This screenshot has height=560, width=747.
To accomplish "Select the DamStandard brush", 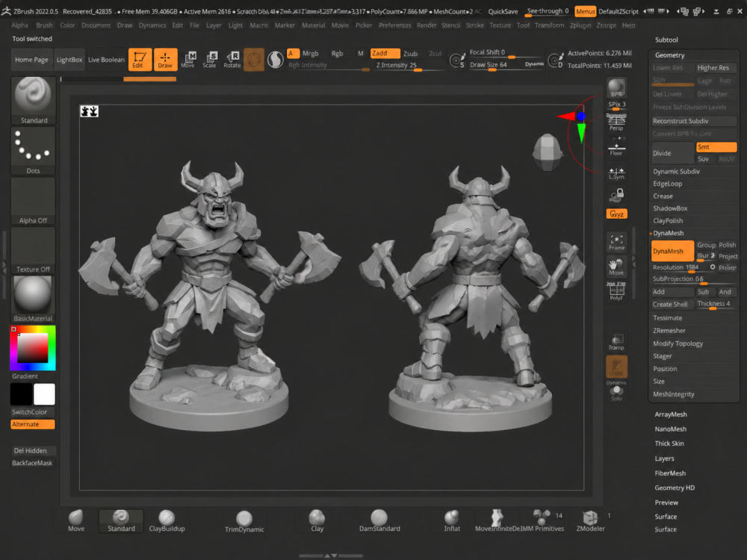I will tap(379, 520).
